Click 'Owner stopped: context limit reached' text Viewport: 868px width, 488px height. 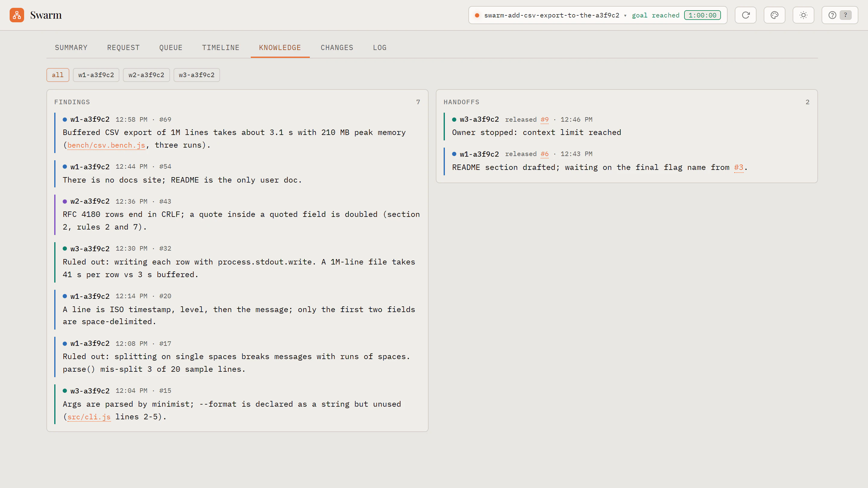click(536, 132)
